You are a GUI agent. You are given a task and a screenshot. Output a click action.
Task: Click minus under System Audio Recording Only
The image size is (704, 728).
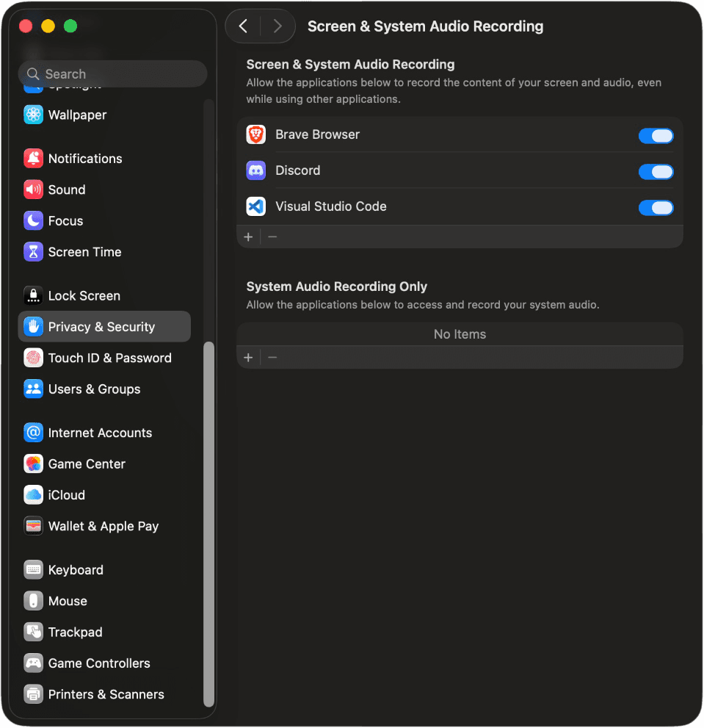coord(272,358)
